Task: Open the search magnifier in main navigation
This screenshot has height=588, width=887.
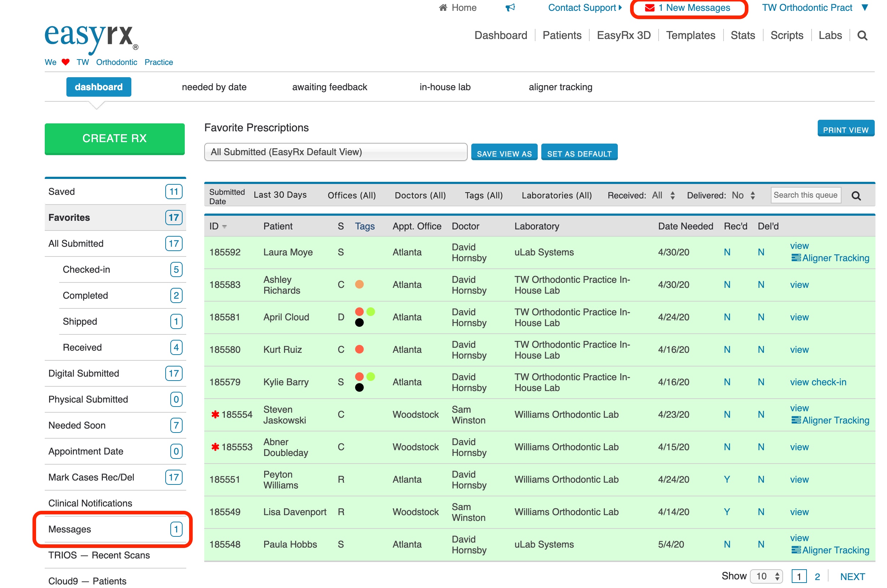Action: [862, 36]
